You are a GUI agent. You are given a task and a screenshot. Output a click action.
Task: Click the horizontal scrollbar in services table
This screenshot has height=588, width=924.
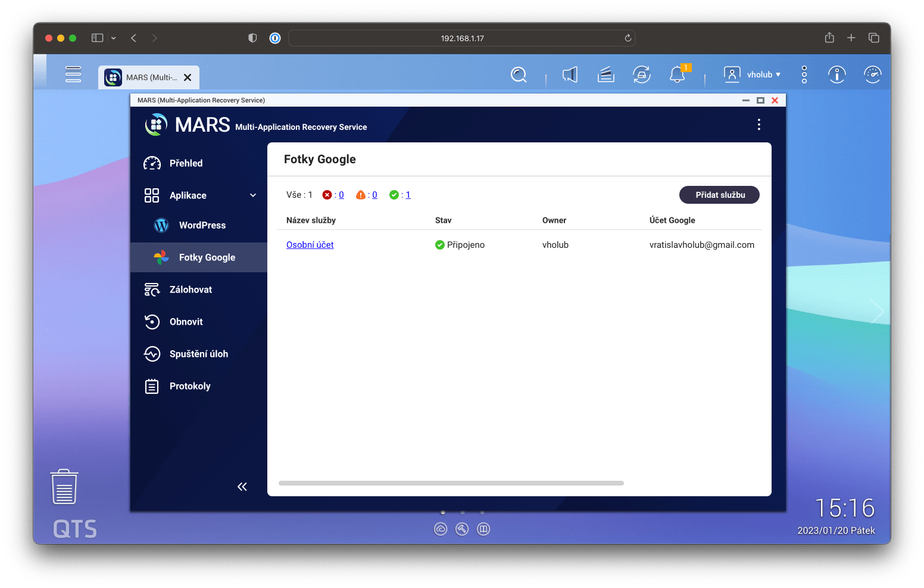point(451,483)
